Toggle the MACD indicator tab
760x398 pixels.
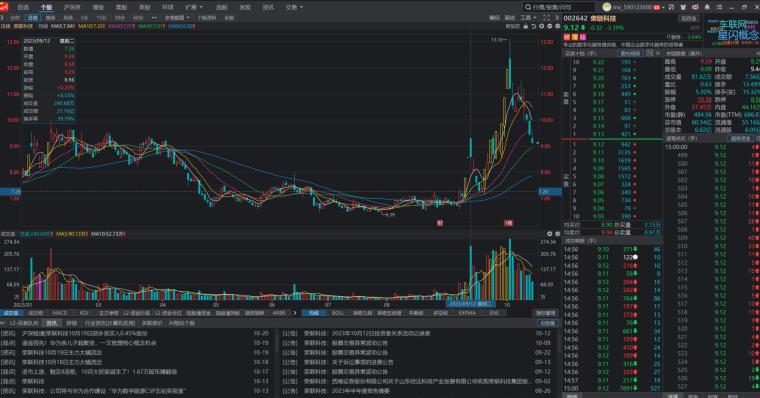coord(60,313)
